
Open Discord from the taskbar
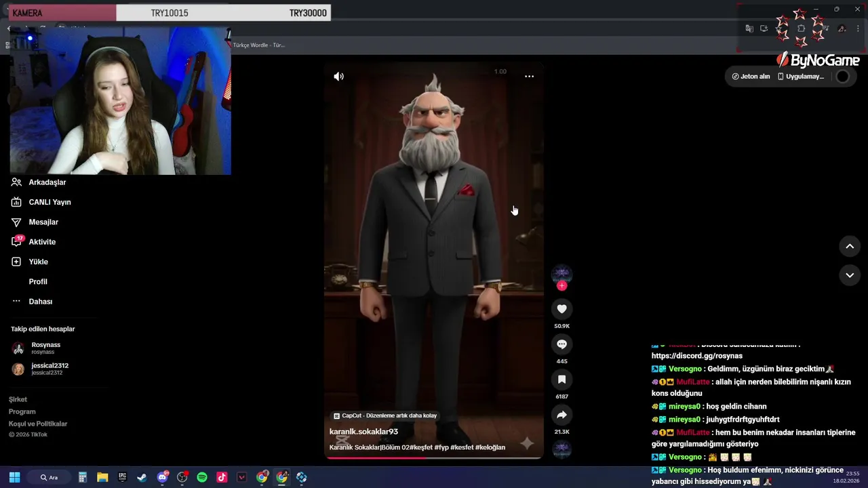pyautogui.click(x=162, y=477)
